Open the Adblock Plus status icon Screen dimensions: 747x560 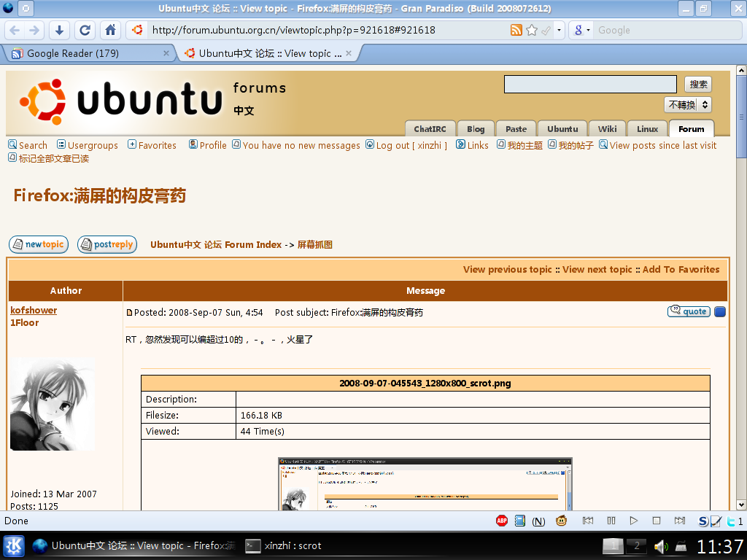pos(502,521)
